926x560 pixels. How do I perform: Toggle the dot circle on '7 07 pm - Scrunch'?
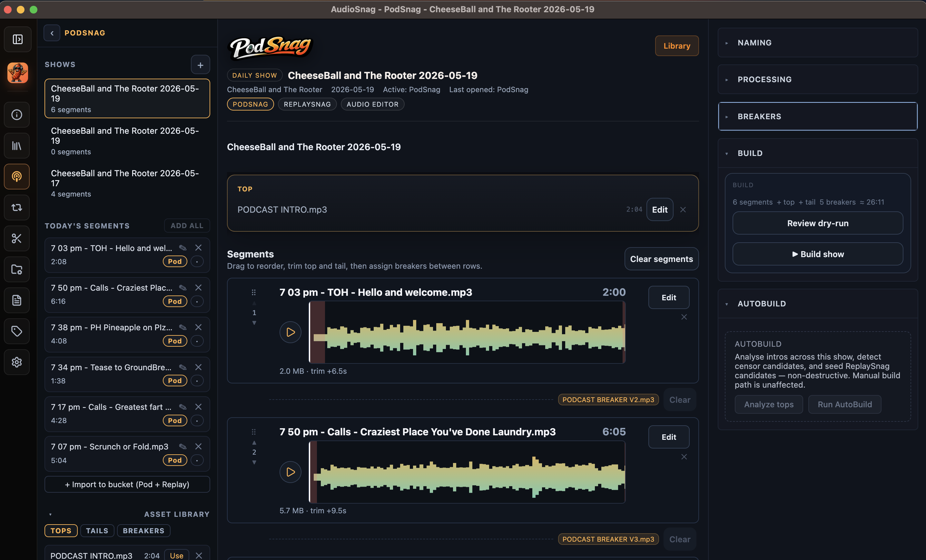[197, 460]
